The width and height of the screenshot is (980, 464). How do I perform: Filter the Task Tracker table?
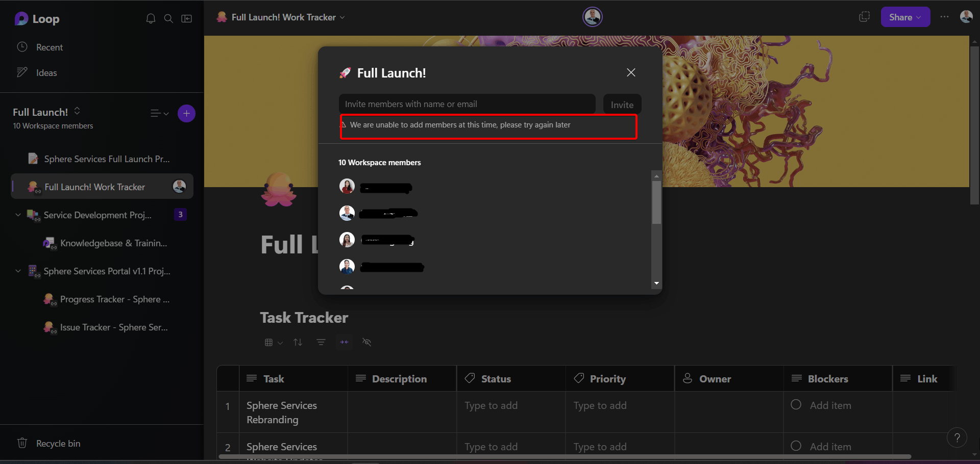click(321, 342)
